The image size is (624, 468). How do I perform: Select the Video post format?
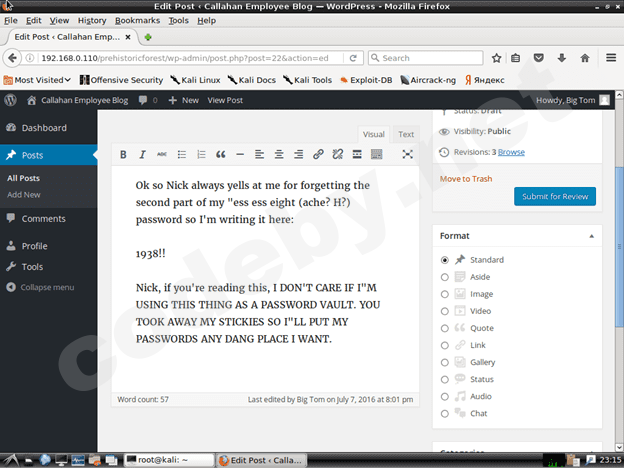(x=445, y=311)
